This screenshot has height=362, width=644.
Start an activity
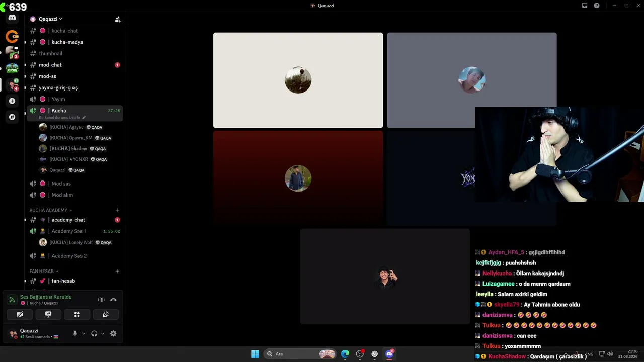point(77,314)
